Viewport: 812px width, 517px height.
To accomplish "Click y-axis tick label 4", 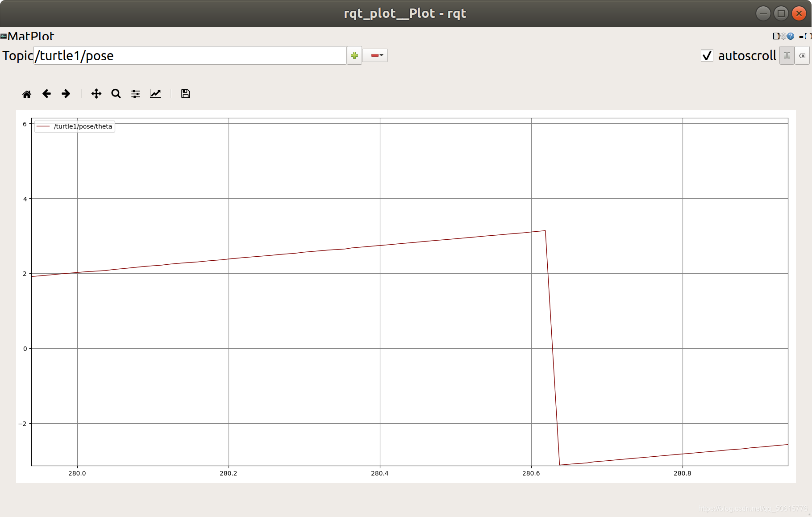I will tap(25, 199).
